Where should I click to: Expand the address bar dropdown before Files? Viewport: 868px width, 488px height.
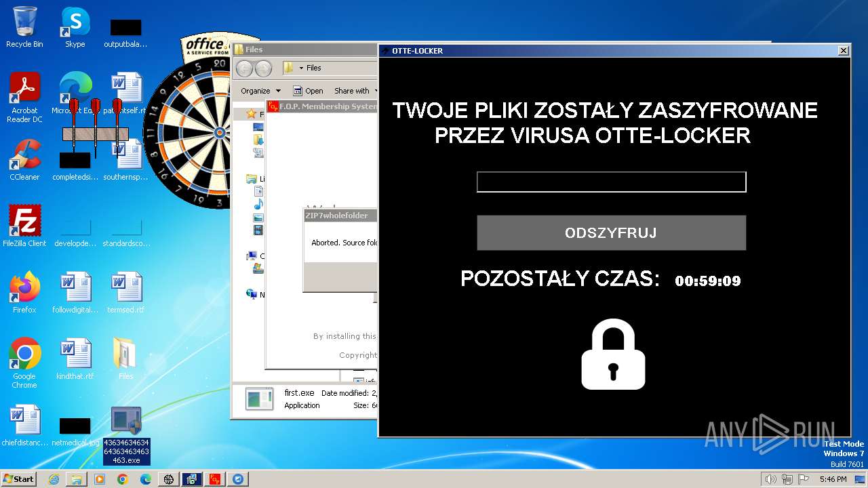pos(301,68)
